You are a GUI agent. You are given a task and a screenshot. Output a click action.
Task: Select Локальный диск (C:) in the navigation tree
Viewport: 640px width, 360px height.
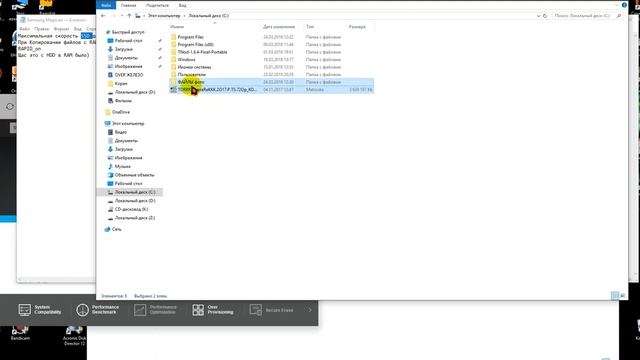click(130, 192)
